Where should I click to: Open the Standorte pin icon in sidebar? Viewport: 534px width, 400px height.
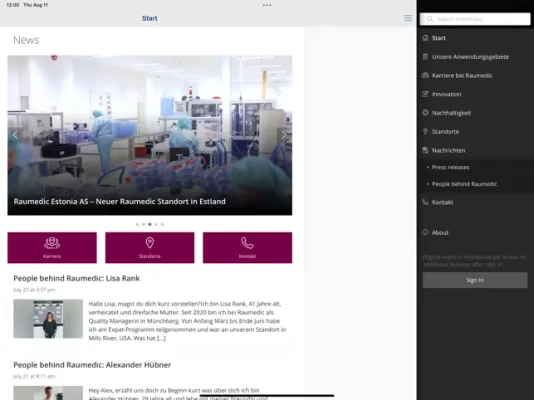[425, 131]
